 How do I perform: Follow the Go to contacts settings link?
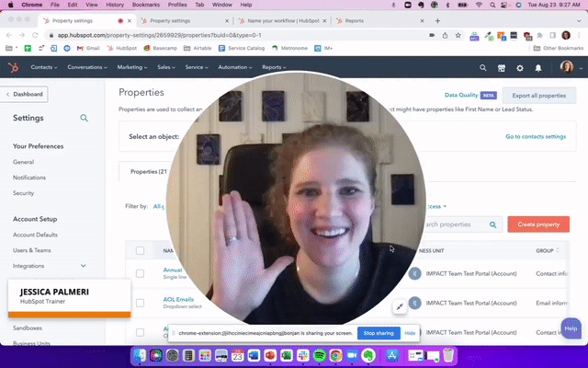coord(535,136)
